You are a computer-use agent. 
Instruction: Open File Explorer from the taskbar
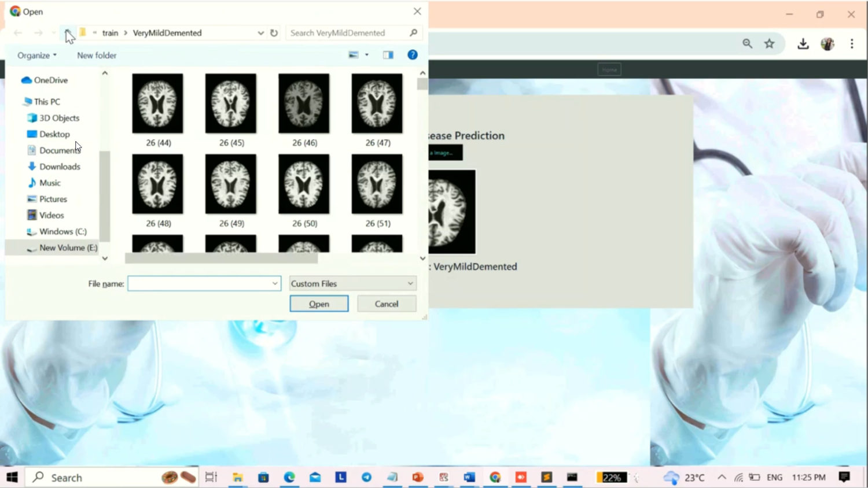click(237, 478)
